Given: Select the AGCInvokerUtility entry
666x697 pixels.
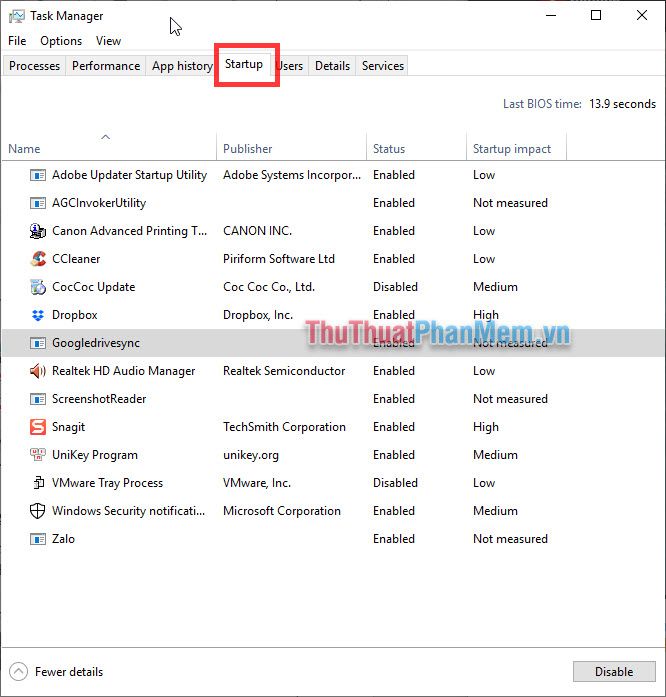Looking at the screenshot, I should (99, 203).
